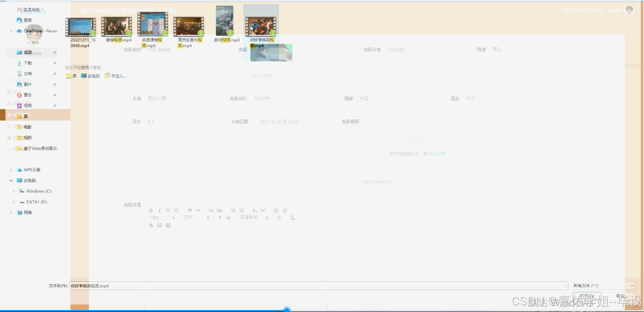644x312 pixels.
Task: Select the 英语课程视频.mp4 file
Action: [x=152, y=30]
